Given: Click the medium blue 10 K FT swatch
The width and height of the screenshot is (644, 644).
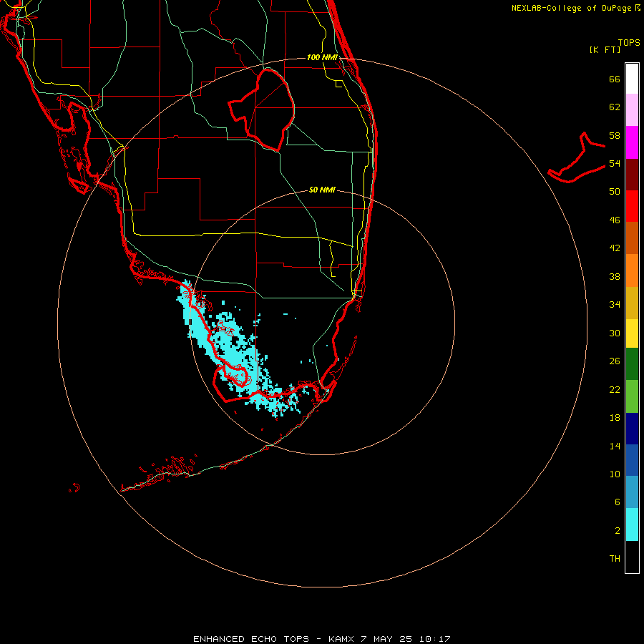Looking at the screenshot, I should pyautogui.click(x=632, y=460).
